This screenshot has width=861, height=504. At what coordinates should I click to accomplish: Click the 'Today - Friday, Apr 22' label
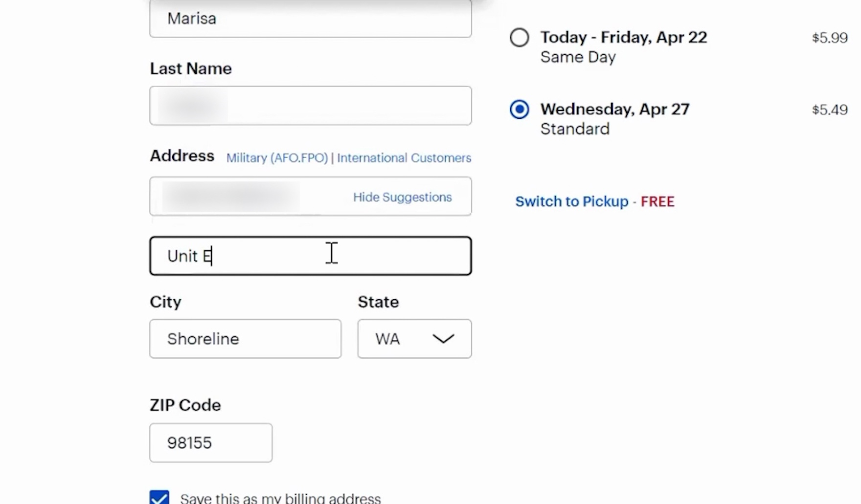[x=623, y=38]
